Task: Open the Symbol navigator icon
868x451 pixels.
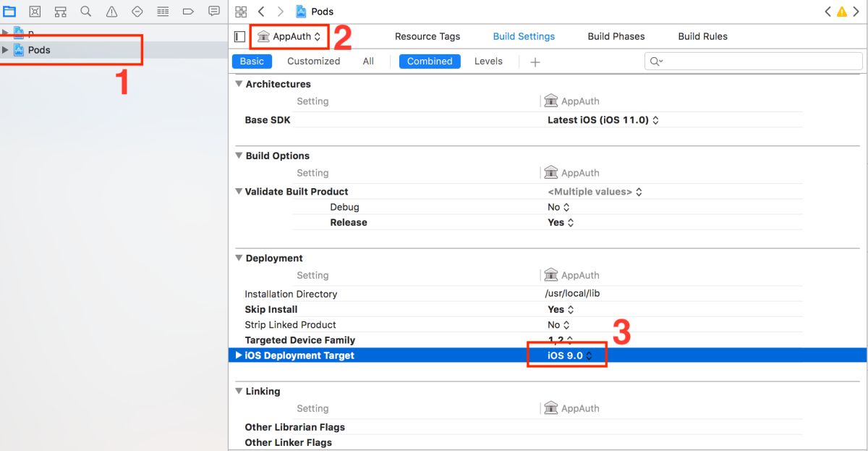Action: pos(61,12)
